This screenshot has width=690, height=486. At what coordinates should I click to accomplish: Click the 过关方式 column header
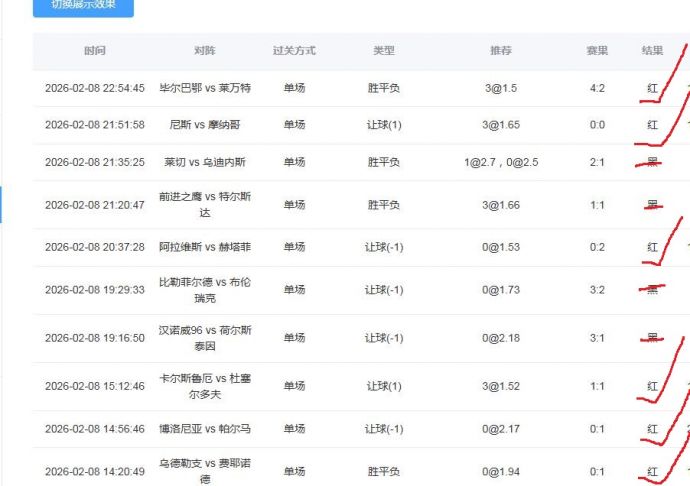coord(294,51)
